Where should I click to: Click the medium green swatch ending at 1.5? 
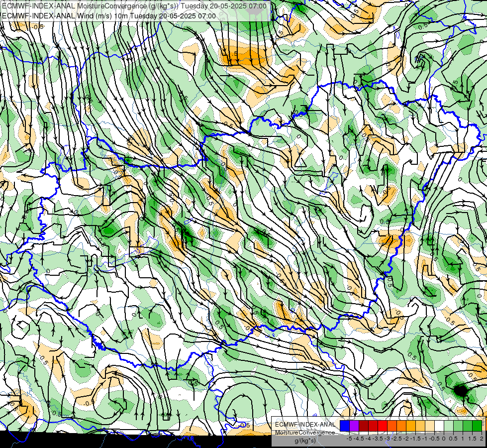(468, 426)
